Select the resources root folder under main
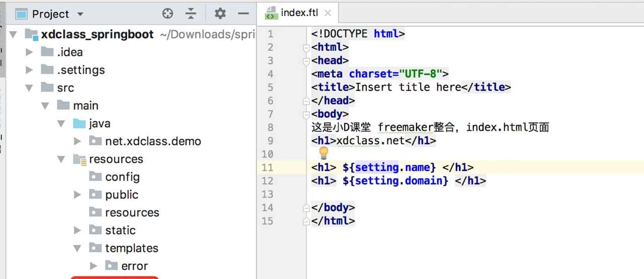The height and width of the screenshot is (279, 644). coord(116,159)
